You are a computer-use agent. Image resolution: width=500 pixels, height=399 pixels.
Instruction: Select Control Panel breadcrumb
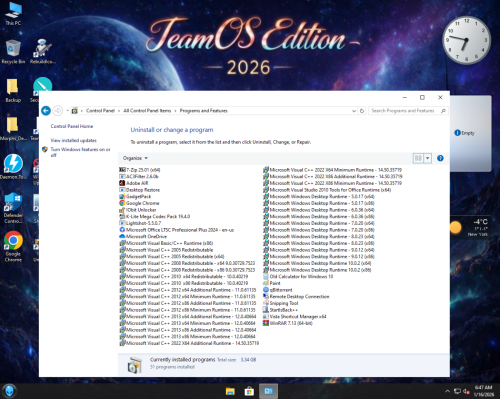[x=100, y=111]
